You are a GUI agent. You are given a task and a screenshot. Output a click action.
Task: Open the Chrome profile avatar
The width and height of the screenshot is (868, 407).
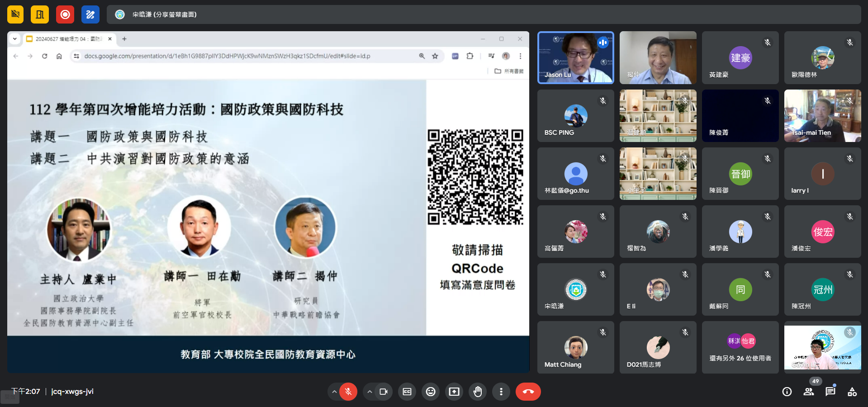point(506,56)
